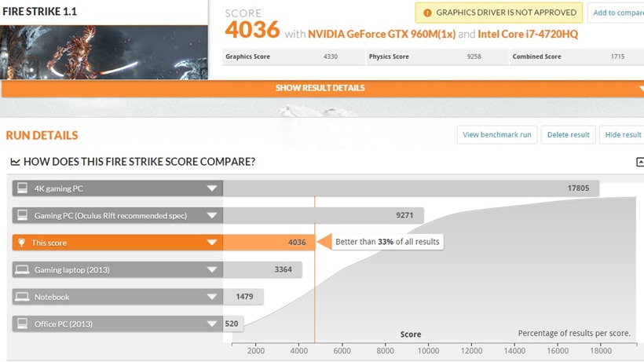
Task: Click the 9271 bar for Oculus Rift Gaming PC
Action: 324,215
